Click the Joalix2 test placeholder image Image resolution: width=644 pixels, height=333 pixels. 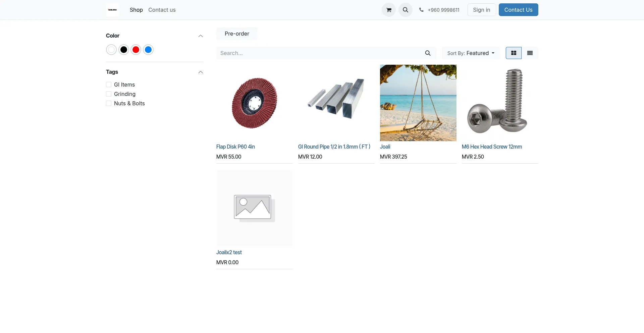(255, 209)
